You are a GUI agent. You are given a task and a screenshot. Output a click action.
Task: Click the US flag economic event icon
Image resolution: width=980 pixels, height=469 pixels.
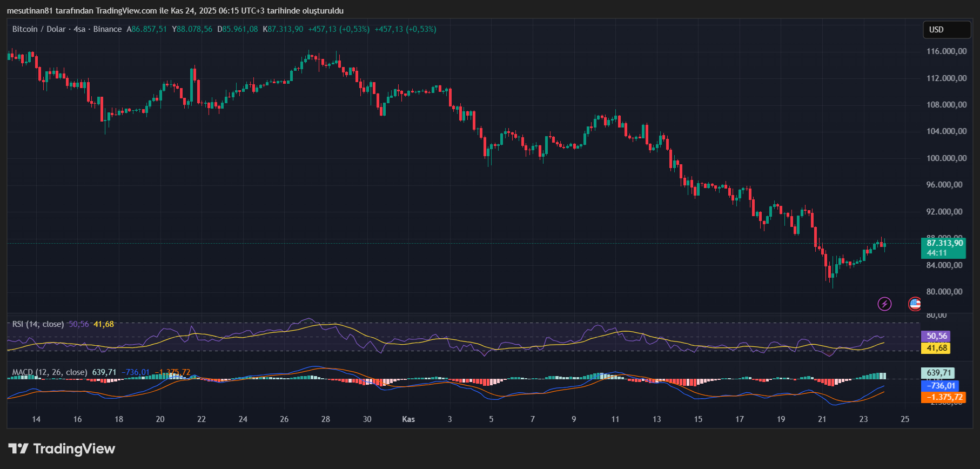tap(914, 304)
